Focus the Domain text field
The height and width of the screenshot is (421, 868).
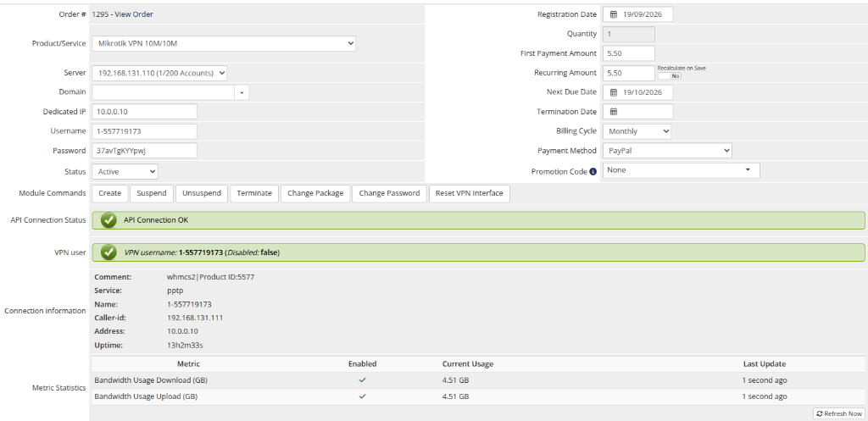[x=164, y=92]
